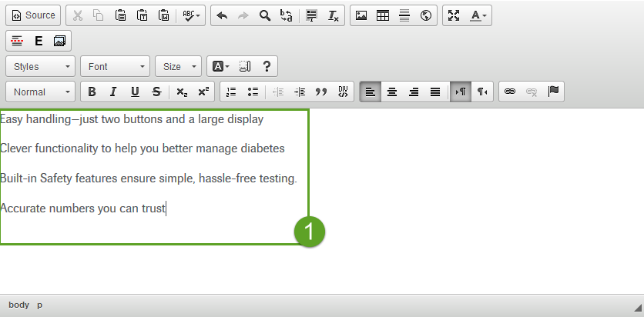644x317 pixels.
Task: Open the Font dropdown
Action: 115,66
